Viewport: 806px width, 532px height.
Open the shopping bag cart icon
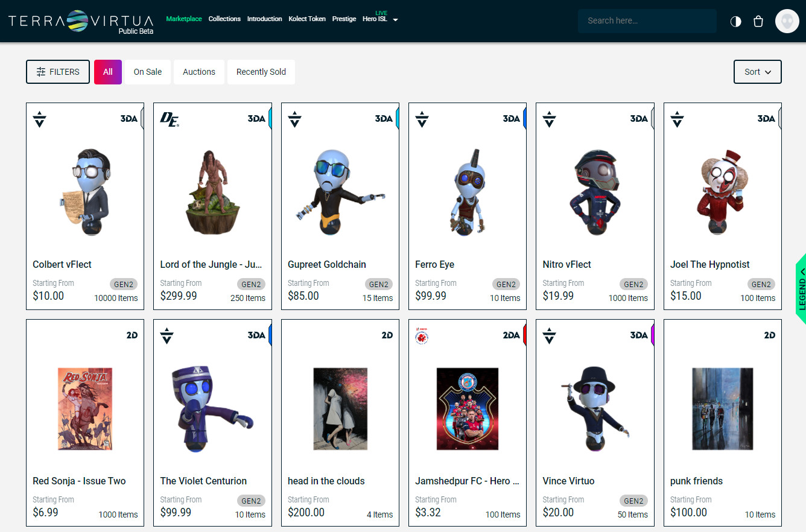tap(759, 21)
